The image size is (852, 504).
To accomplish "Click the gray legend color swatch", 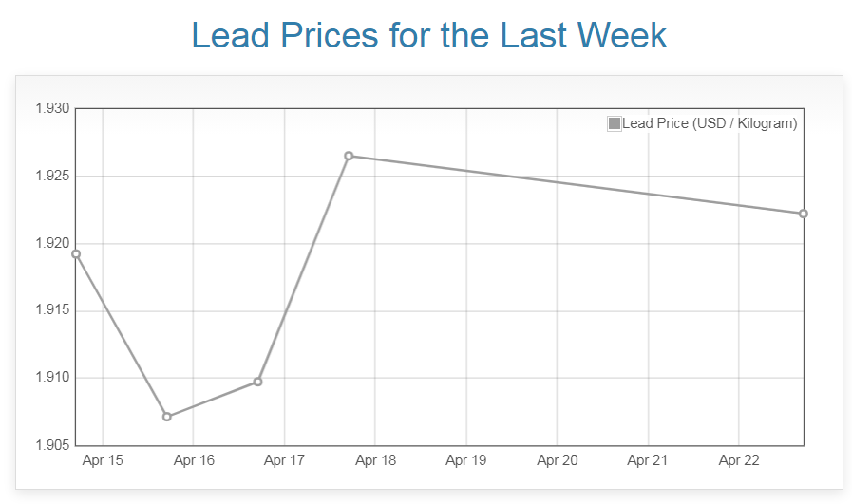I will click(615, 123).
